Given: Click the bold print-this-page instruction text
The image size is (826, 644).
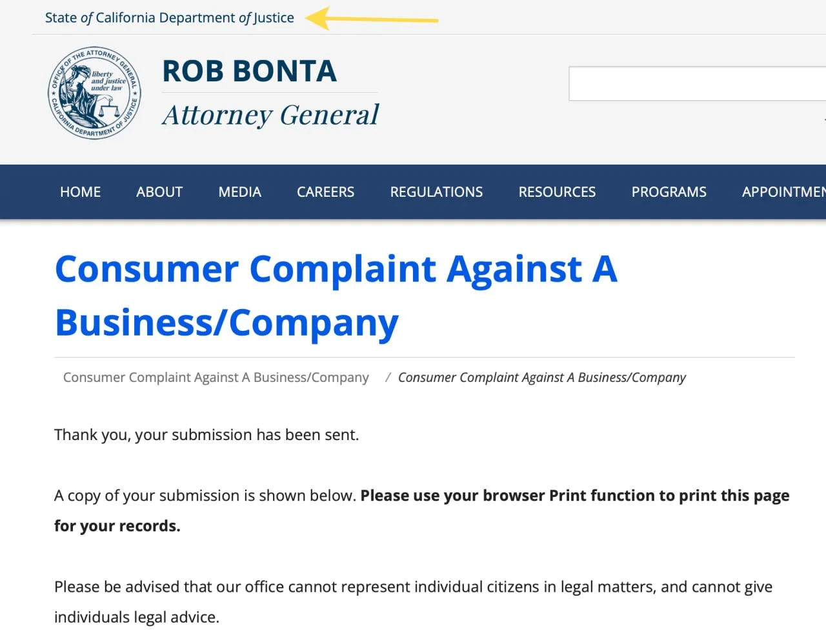Looking at the screenshot, I should 422,510.
